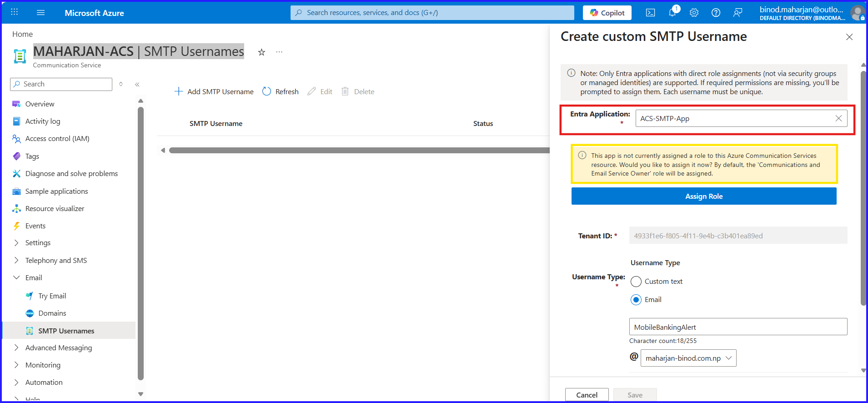The width and height of the screenshot is (868, 403).
Task: Click the Copilot button
Action: 607,13
